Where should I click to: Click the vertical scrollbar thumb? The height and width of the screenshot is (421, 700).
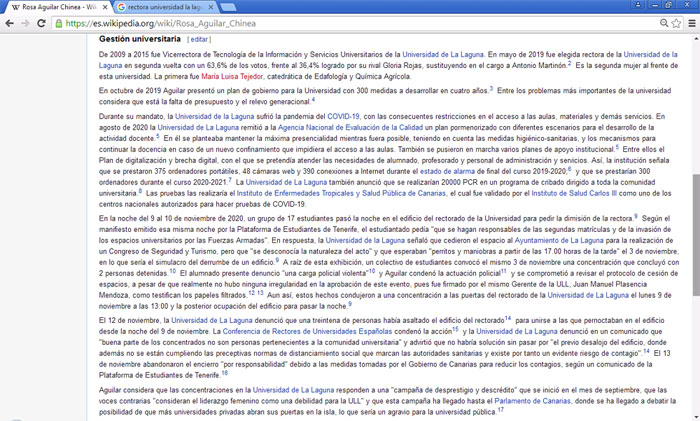coord(696,234)
